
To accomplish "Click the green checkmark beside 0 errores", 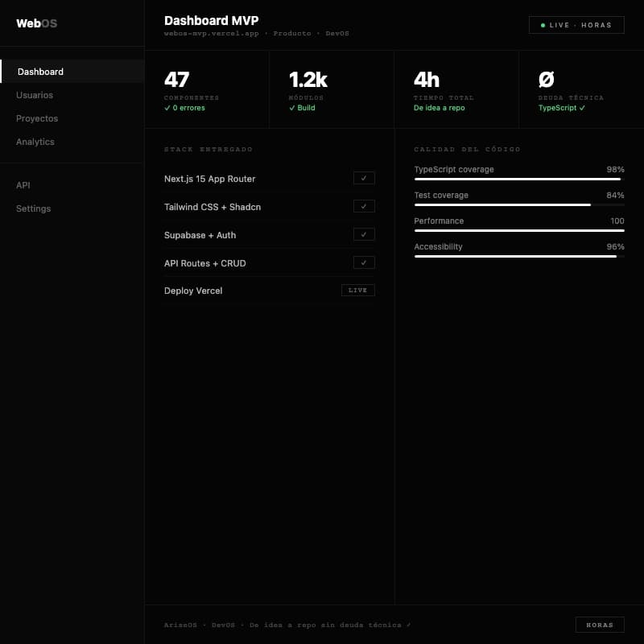I will 167,108.
